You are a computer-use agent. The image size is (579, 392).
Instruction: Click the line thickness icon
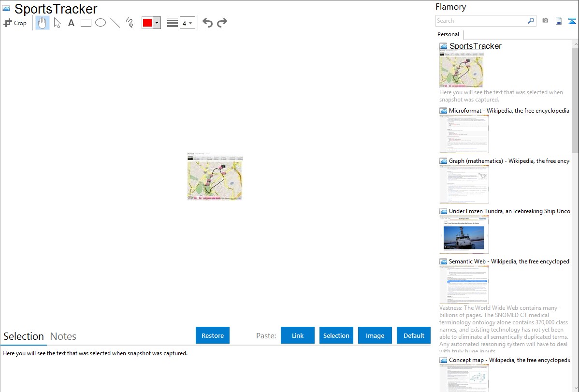(172, 23)
